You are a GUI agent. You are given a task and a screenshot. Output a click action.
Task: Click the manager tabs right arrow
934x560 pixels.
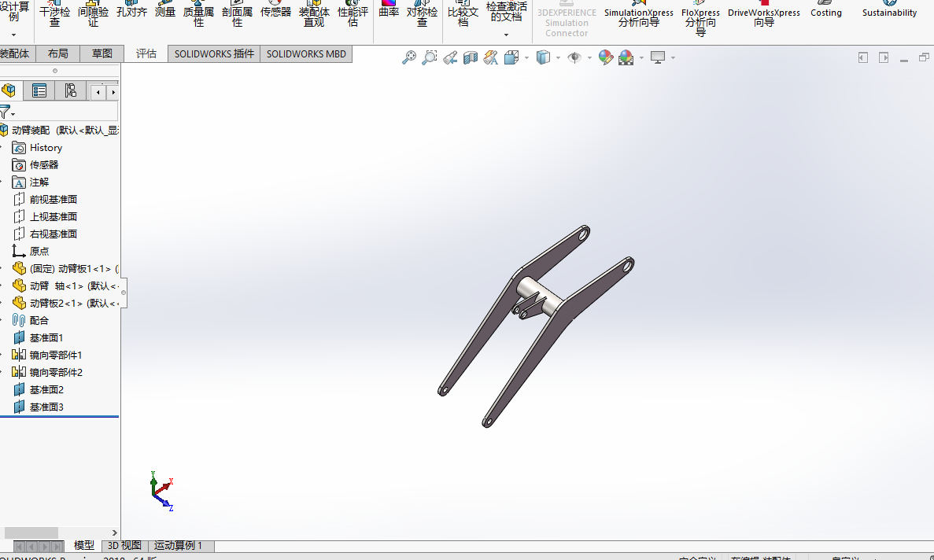click(x=113, y=92)
